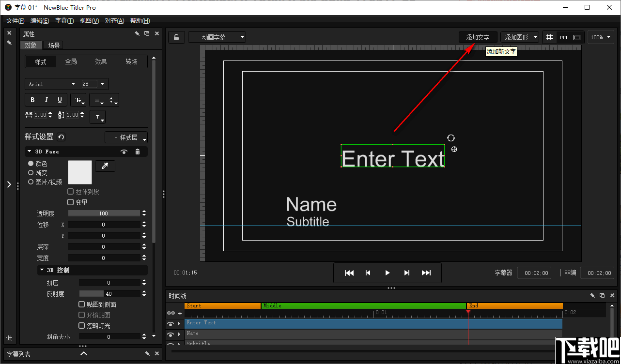Adjust the 反射度 slider
The width and height of the screenshot is (621, 364).
[105, 293]
